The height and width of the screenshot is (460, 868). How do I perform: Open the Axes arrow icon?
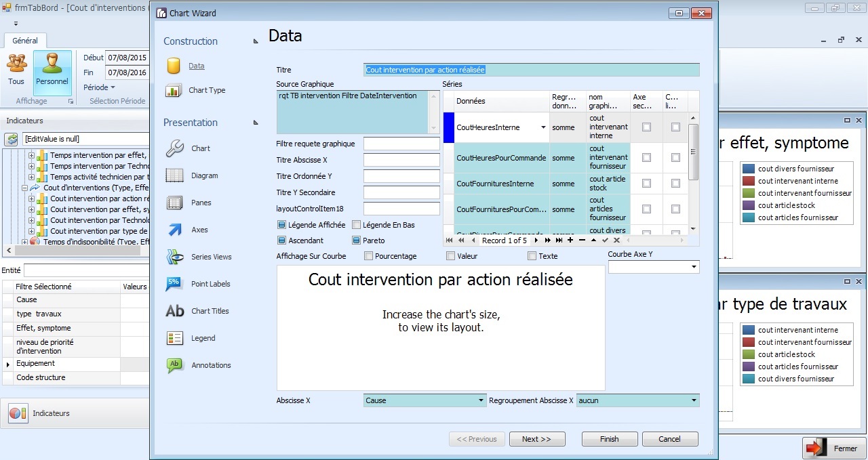coord(174,230)
